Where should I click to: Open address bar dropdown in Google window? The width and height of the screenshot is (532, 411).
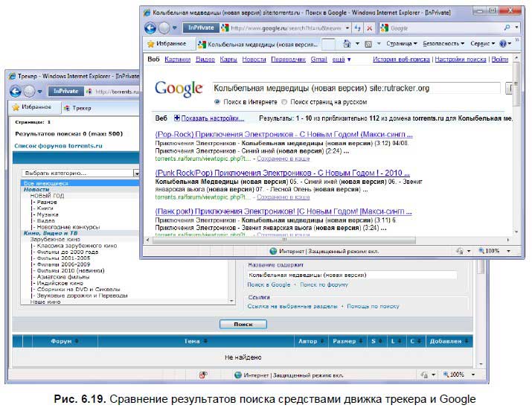click(347, 28)
